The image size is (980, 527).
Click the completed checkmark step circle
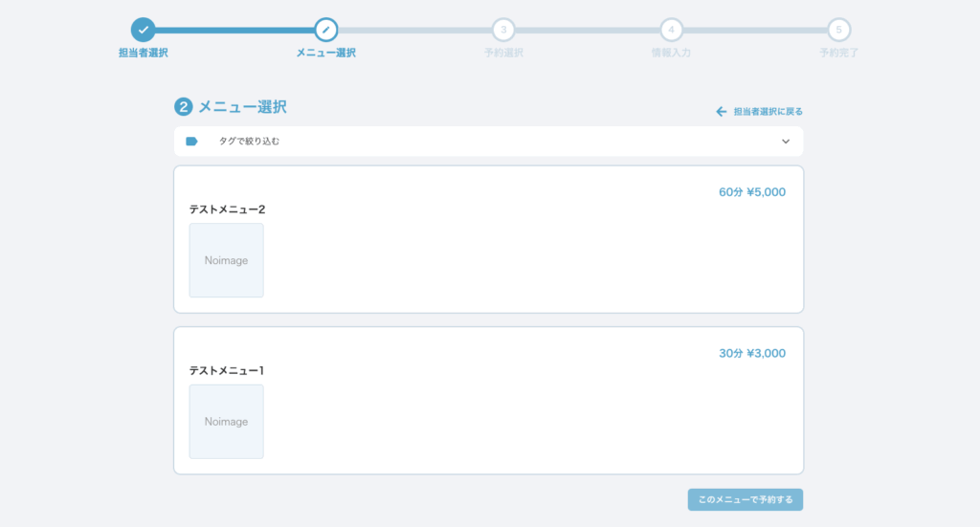point(144,30)
